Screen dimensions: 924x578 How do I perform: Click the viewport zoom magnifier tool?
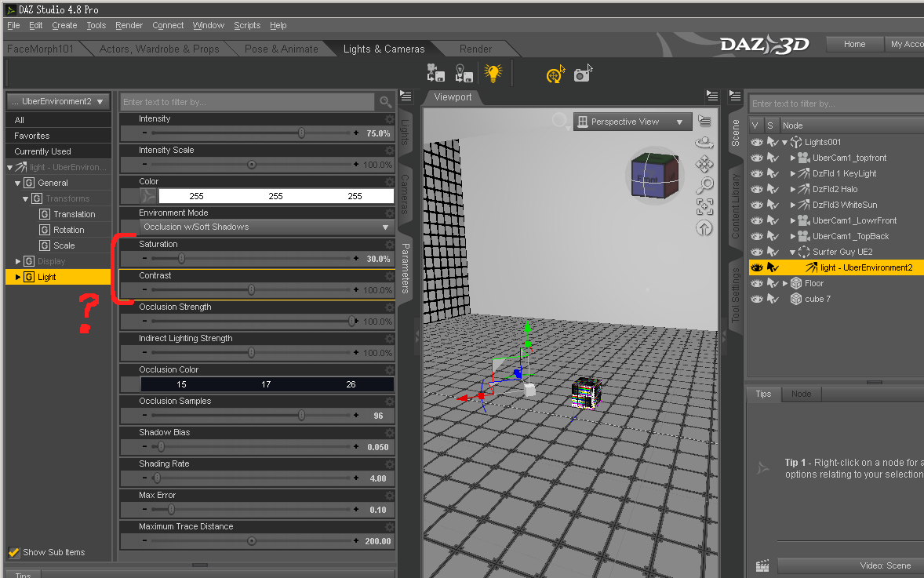tap(704, 185)
